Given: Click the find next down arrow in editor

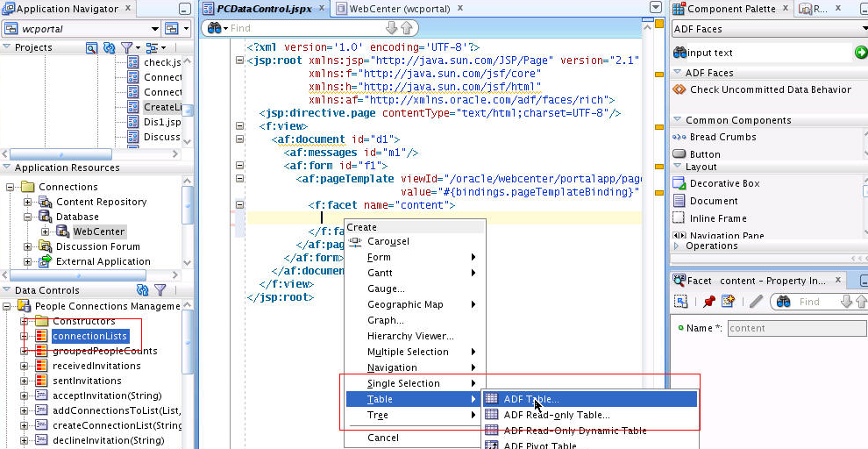Looking at the screenshot, I should (391, 28).
